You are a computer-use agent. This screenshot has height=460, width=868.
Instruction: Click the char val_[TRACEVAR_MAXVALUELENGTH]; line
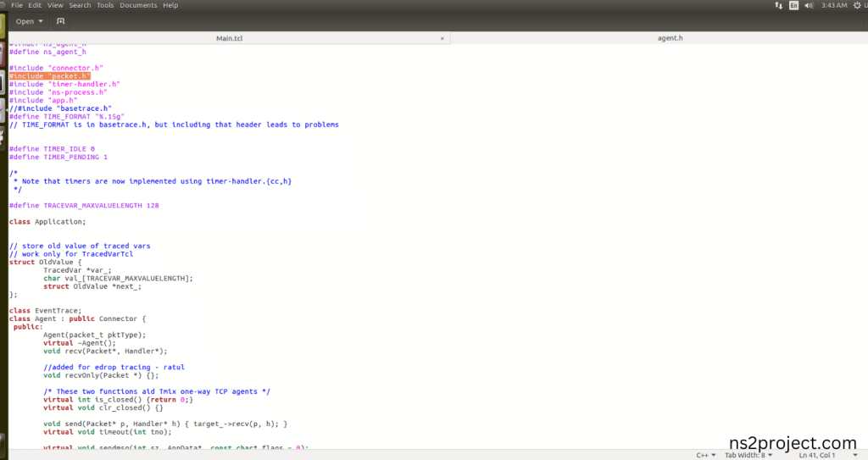[119, 278]
